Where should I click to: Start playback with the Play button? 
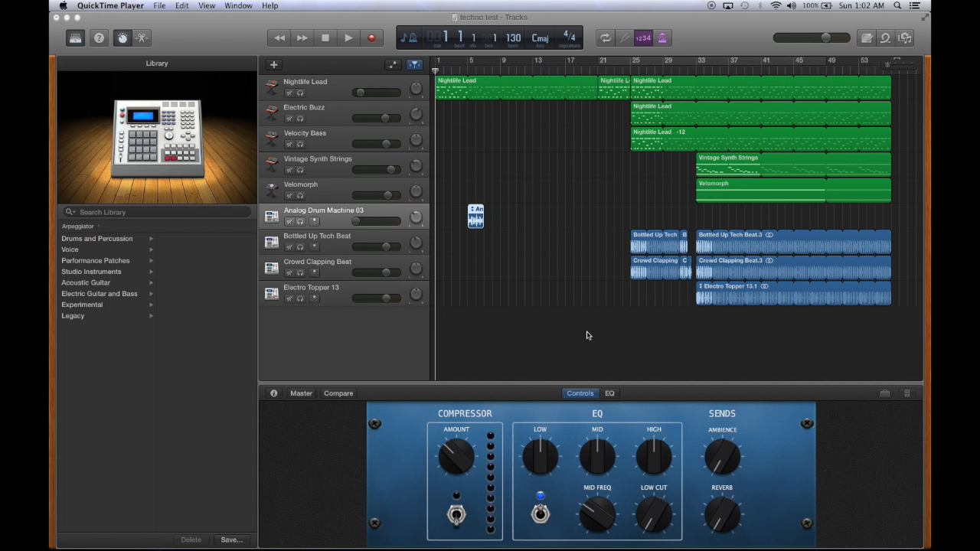tap(348, 38)
